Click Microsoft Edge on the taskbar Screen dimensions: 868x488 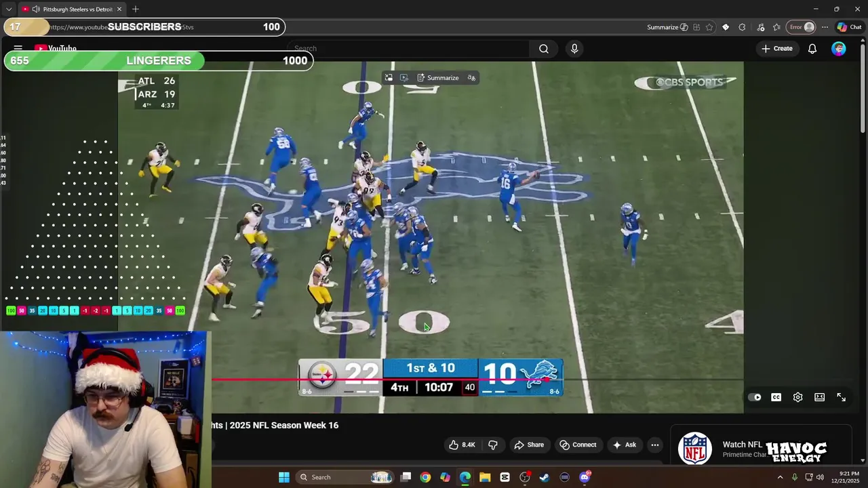coord(465,477)
